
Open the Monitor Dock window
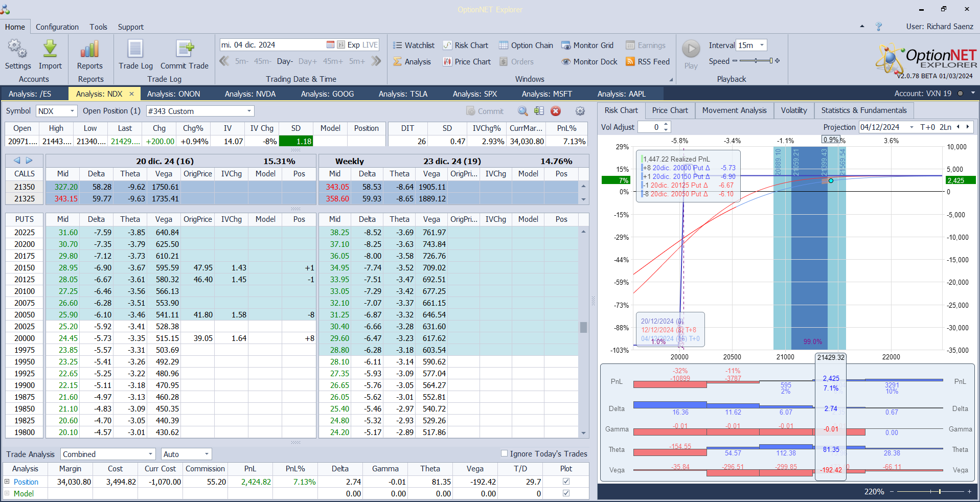pyautogui.click(x=589, y=62)
